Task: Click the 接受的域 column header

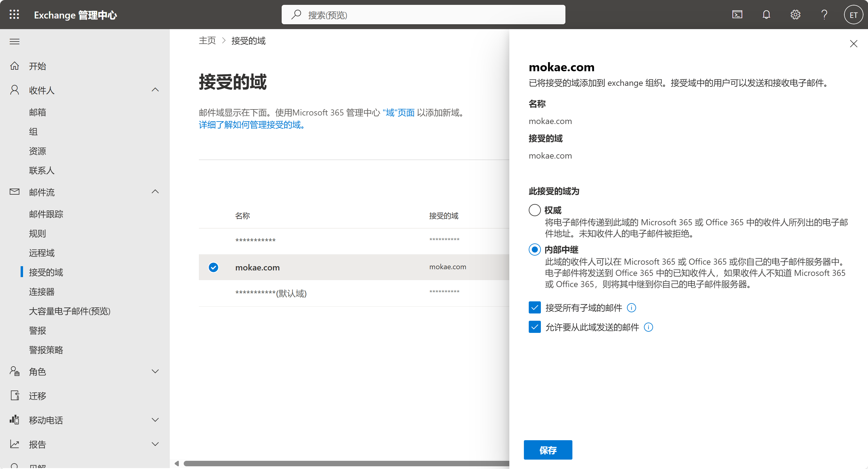Action: point(444,216)
